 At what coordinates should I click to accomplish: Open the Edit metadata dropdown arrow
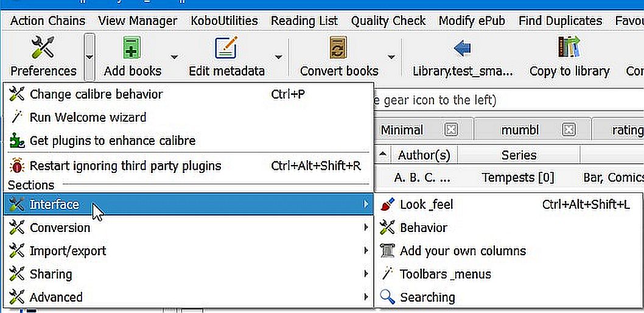[x=279, y=57]
